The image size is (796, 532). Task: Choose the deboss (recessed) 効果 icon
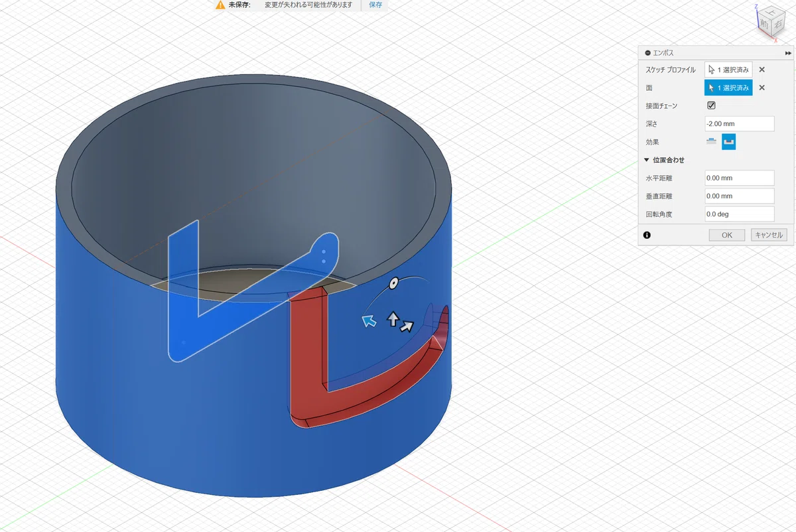(728, 141)
